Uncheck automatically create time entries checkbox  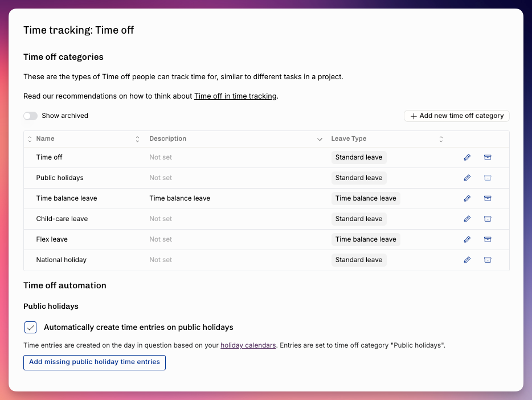31,328
